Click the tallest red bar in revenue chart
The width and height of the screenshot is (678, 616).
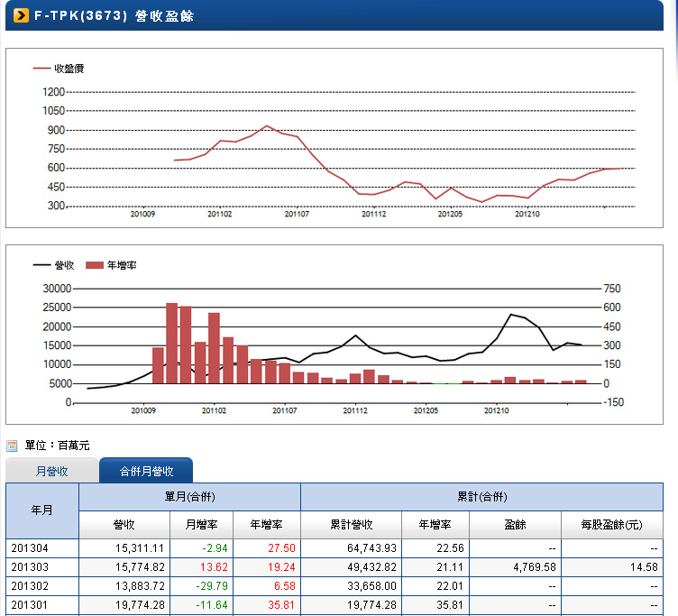point(171,343)
